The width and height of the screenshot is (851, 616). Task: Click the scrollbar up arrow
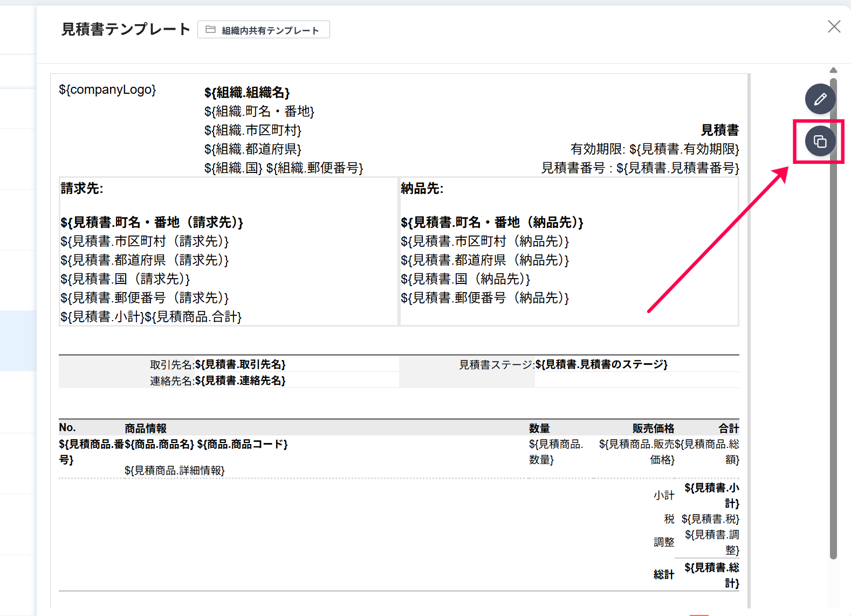click(x=833, y=70)
